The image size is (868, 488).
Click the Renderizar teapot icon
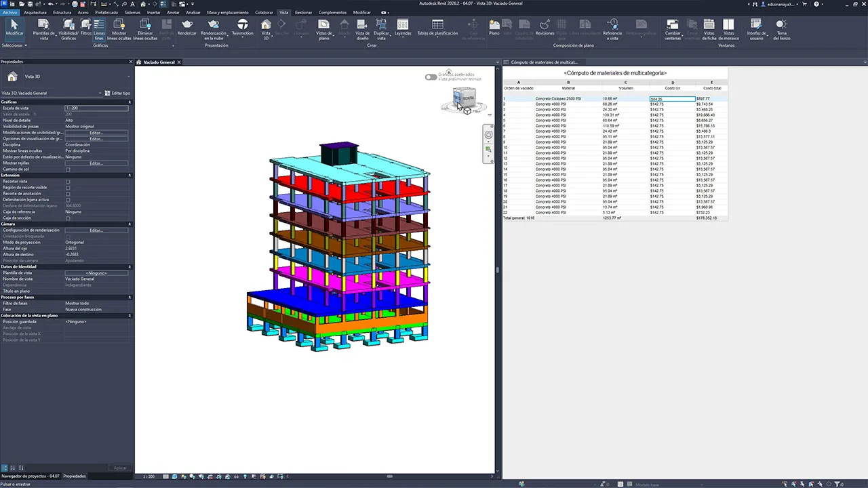coord(186,25)
